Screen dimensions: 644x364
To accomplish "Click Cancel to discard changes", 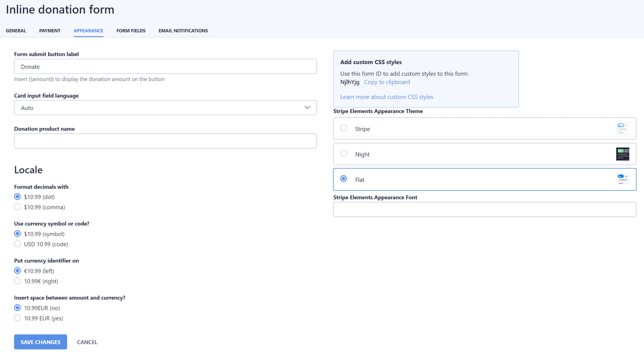I will coord(87,342).
